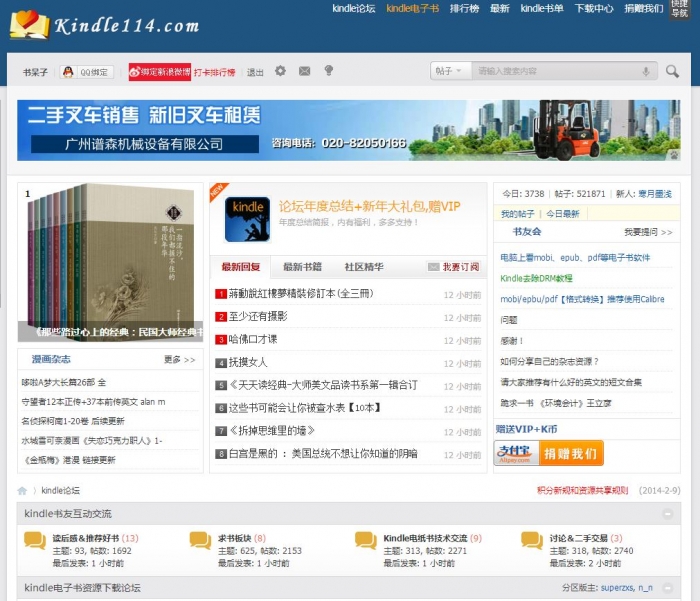Click the forklift advertisement banner

[349, 130]
